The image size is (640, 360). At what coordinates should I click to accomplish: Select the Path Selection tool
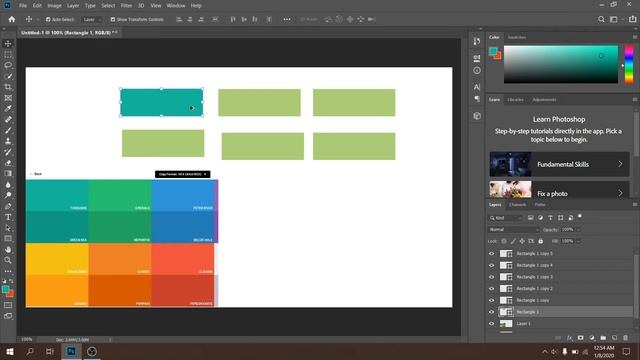pos(8,228)
